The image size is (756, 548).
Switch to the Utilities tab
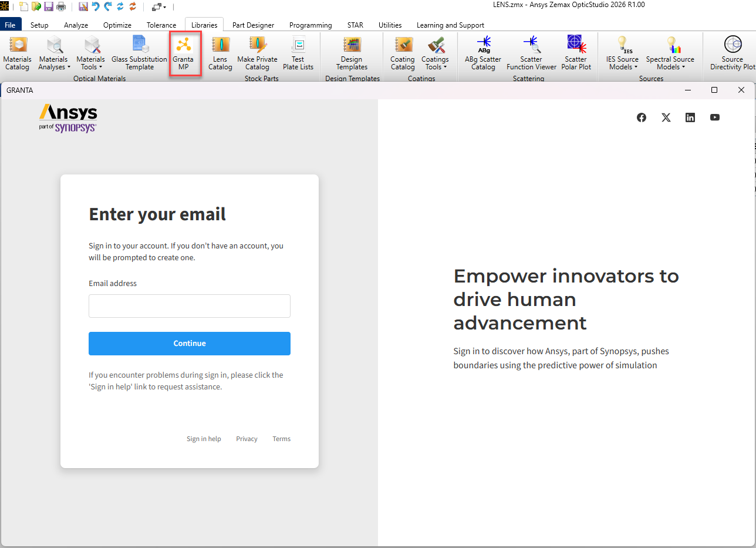(x=390, y=25)
